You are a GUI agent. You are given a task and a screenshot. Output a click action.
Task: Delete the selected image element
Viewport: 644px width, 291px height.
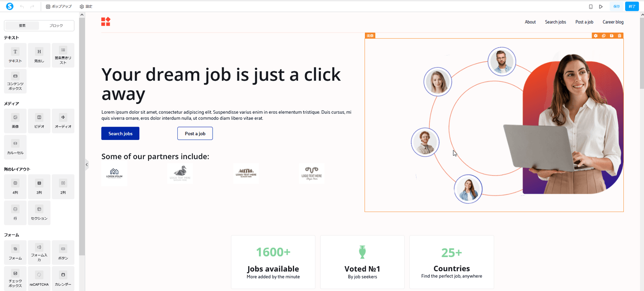(620, 36)
